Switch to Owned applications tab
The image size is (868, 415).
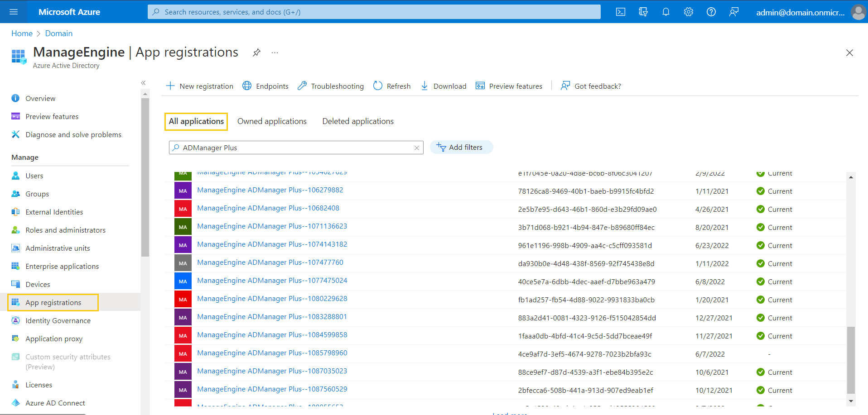pos(272,121)
